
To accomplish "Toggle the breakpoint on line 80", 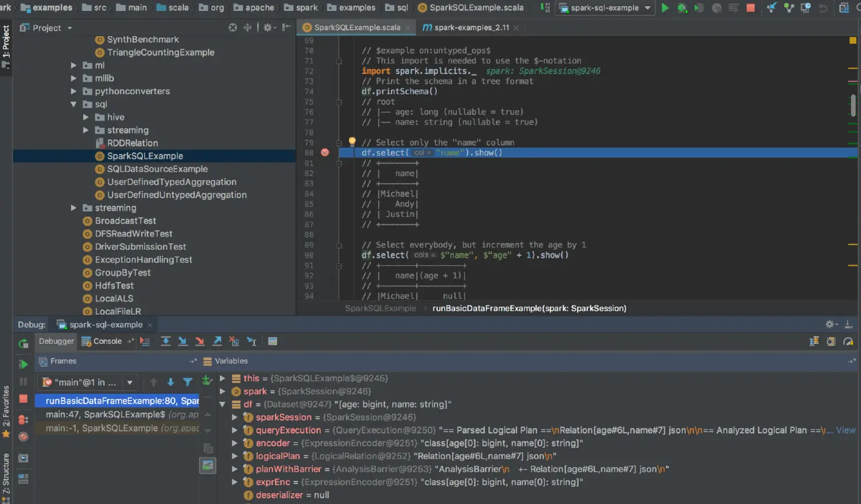I will 325,153.
